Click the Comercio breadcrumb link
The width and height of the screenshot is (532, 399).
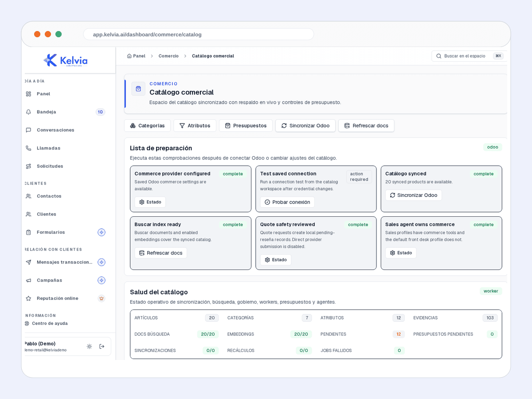click(168, 56)
